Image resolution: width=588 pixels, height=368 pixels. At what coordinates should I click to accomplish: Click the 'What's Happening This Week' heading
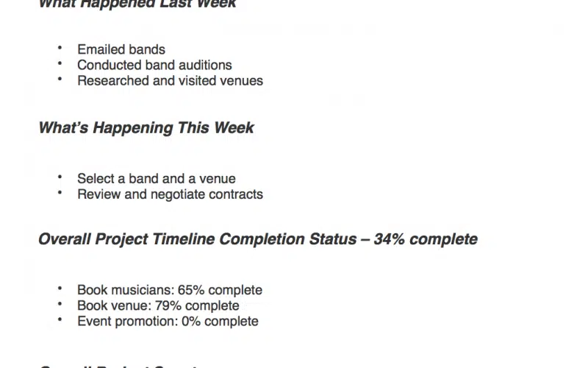pos(146,128)
